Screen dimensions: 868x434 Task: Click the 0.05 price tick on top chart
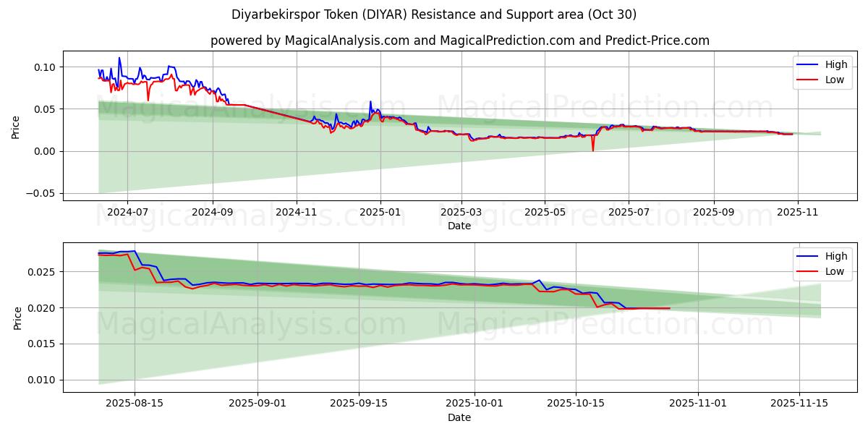tap(45, 109)
